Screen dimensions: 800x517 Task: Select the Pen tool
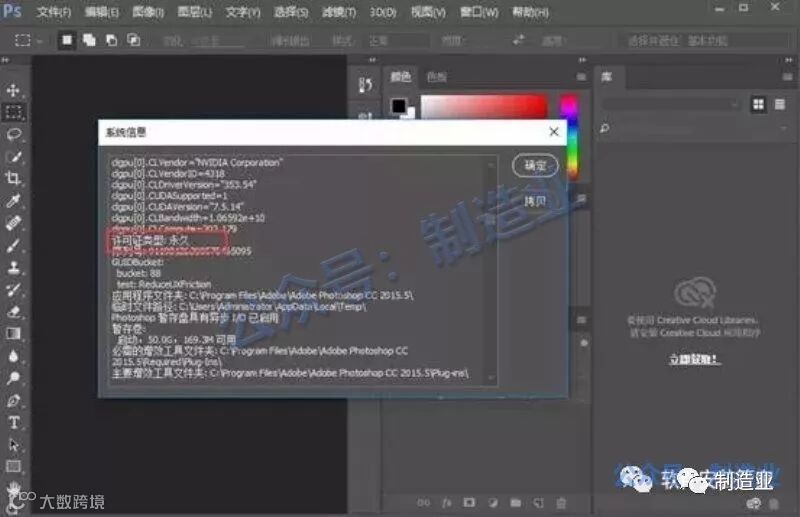(x=13, y=400)
